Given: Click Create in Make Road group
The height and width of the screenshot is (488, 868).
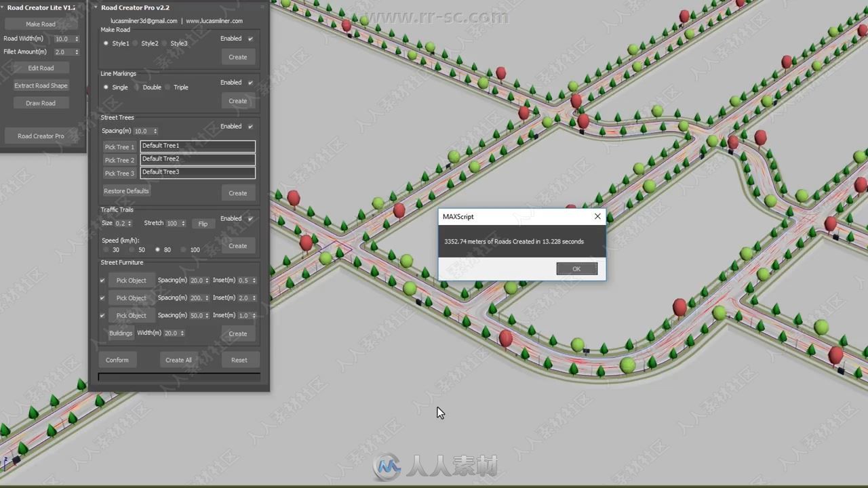Looking at the screenshot, I should tap(238, 57).
